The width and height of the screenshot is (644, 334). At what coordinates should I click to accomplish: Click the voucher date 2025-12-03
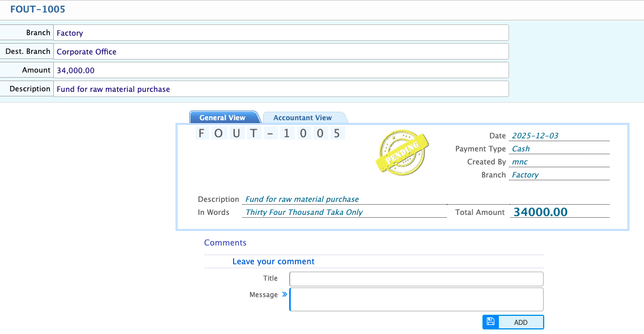(x=535, y=136)
